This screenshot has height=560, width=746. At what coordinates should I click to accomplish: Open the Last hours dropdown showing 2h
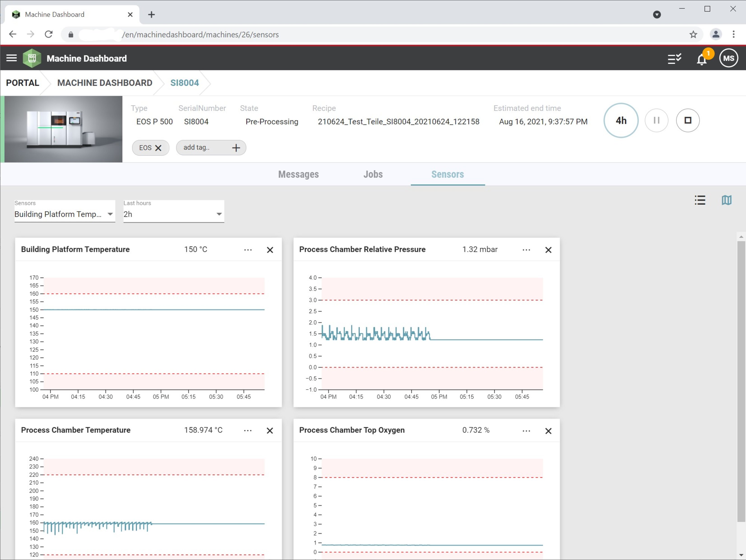(219, 214)
